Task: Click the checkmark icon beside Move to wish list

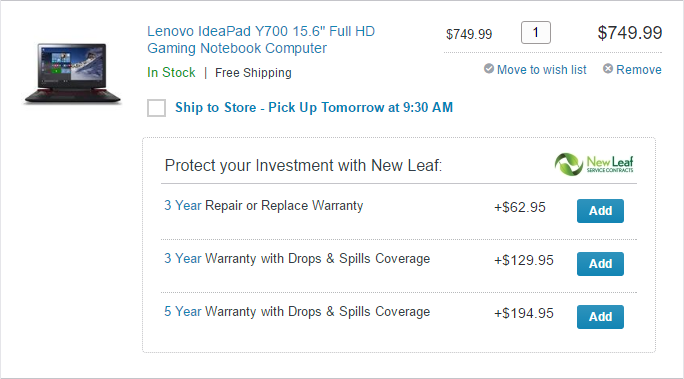Action: tap(489, 69)
